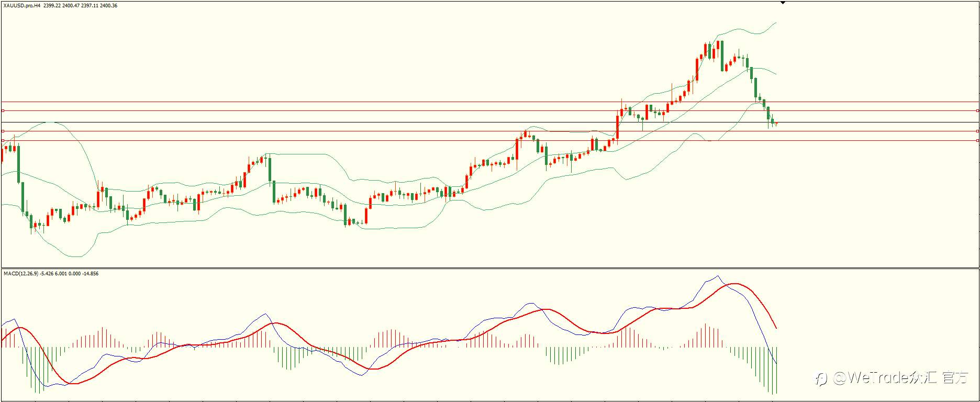Image resolution: width=980 pixels, height=402 pixels.
Task: Select the high price 2400.47 value
Action: click(x=71, y=6)
